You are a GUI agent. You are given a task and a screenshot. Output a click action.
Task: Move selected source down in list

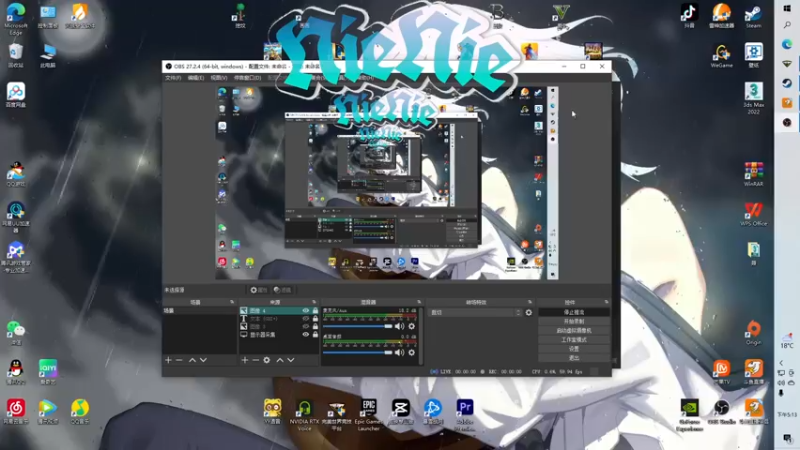291,360
